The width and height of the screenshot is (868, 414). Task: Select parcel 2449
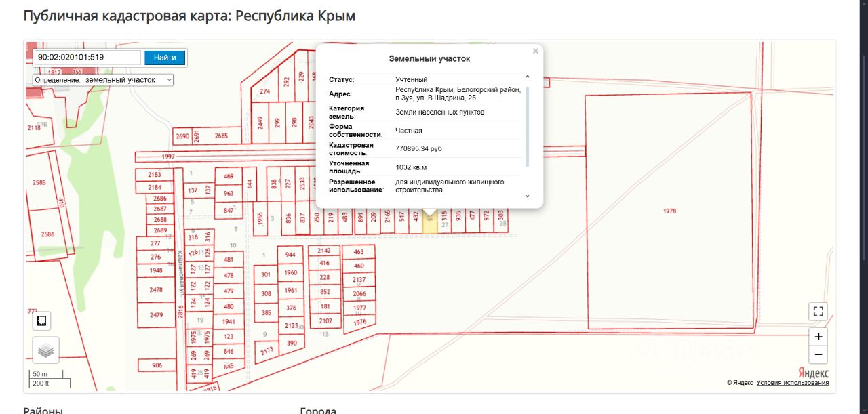(260, 123)
